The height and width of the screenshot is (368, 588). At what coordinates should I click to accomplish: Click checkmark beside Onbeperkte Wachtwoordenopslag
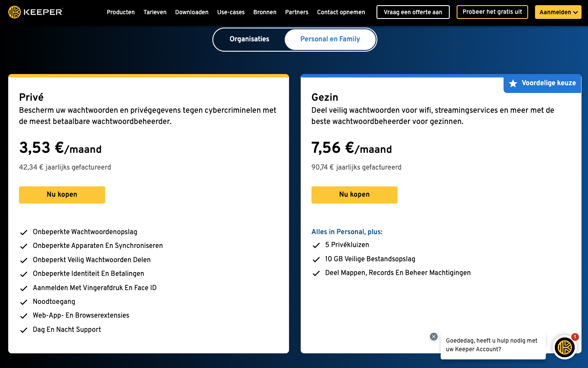click(24, 232)
